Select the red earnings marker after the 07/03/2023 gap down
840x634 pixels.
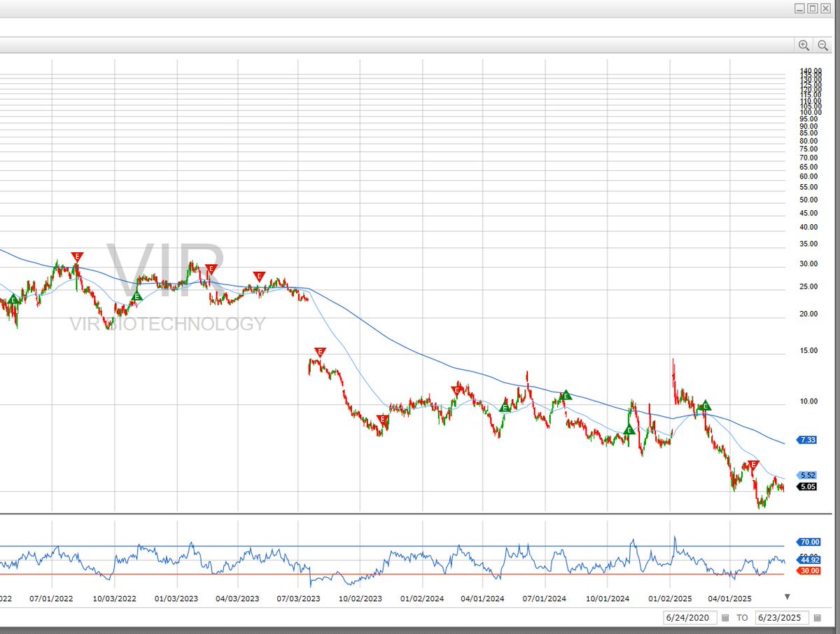pos(320,352)
